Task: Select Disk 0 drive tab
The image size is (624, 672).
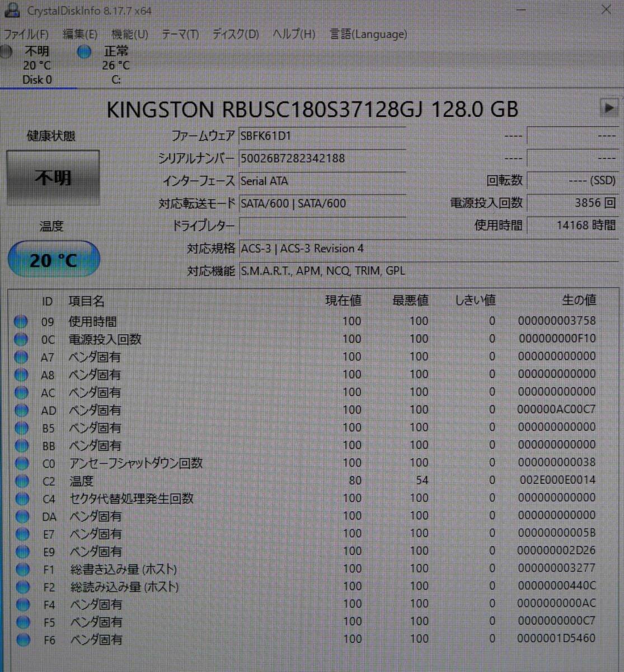Action: 37,65
